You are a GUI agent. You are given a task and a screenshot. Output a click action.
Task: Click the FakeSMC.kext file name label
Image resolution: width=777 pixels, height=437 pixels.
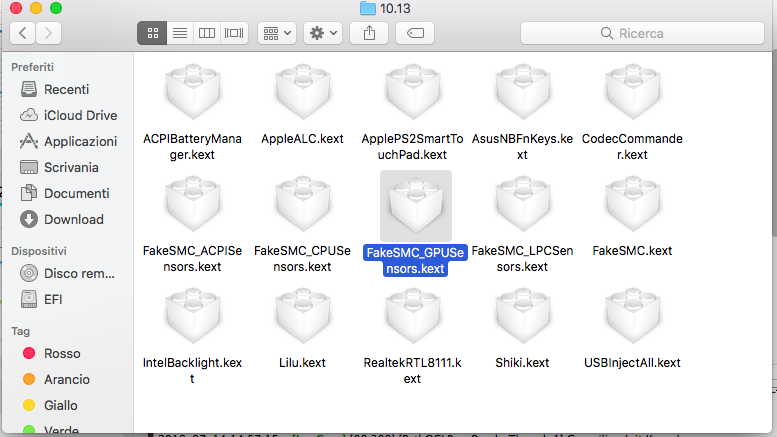(632, 251)
